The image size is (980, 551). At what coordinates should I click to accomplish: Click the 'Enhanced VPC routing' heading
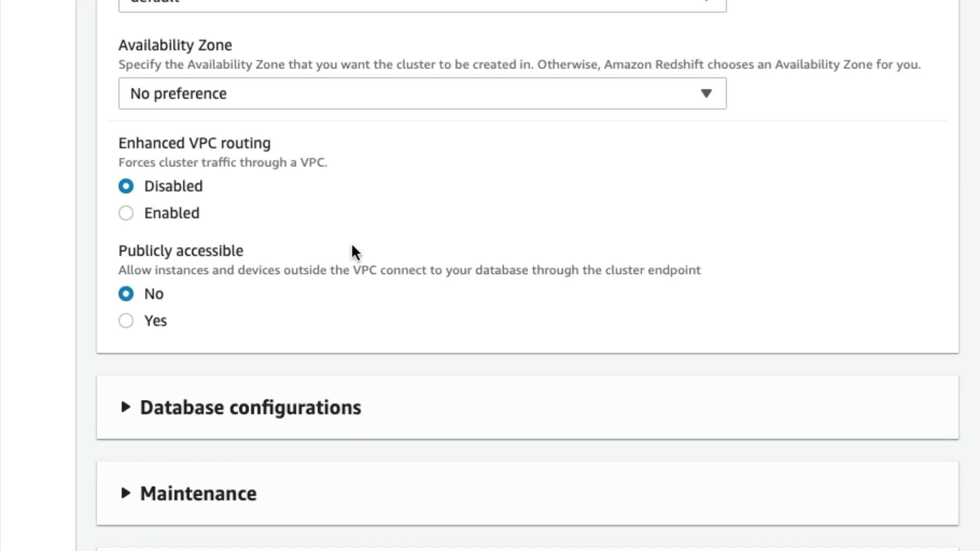click(194, 143)
